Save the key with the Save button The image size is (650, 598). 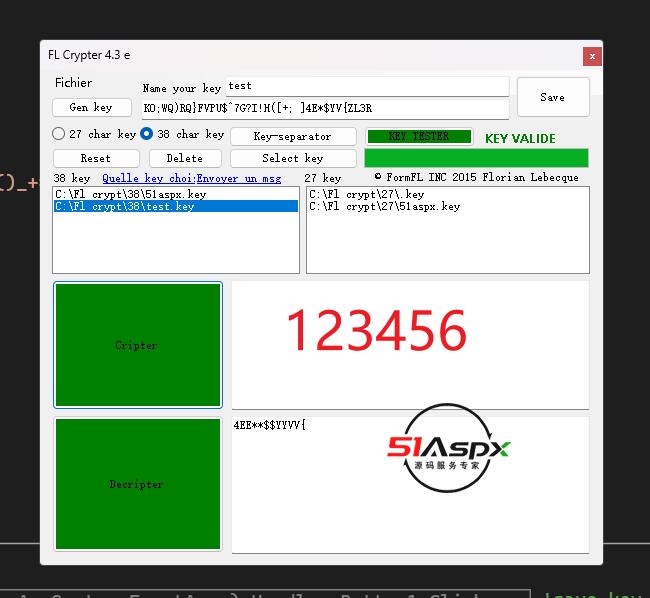553,97
